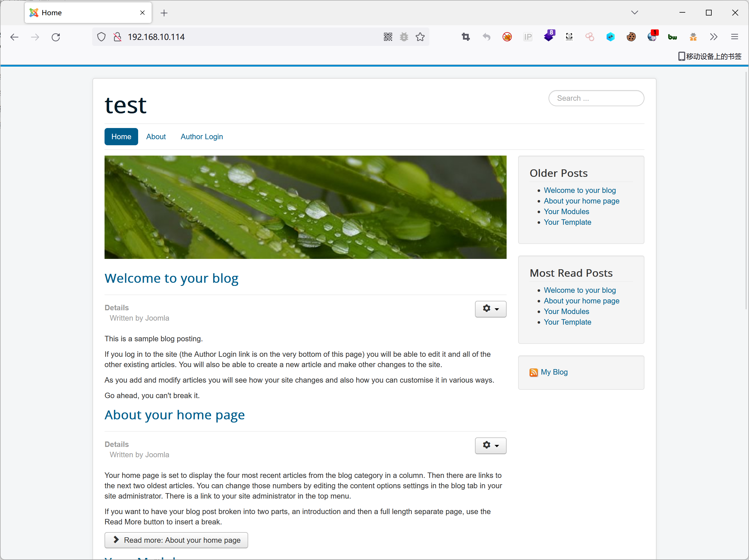749x560 pixels.
Task: Click the QR code icon in address bar
Action: (388, 37)
